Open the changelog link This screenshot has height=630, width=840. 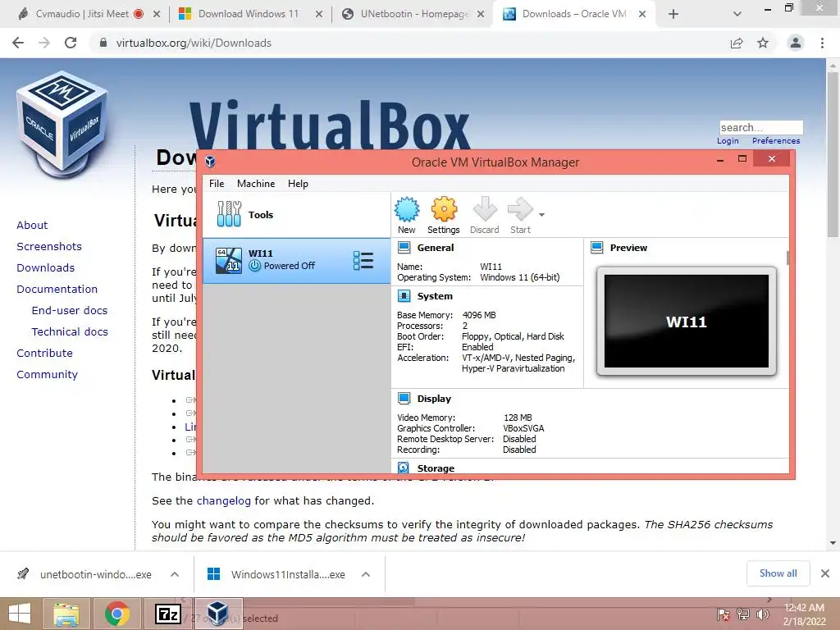click(223, 501)
